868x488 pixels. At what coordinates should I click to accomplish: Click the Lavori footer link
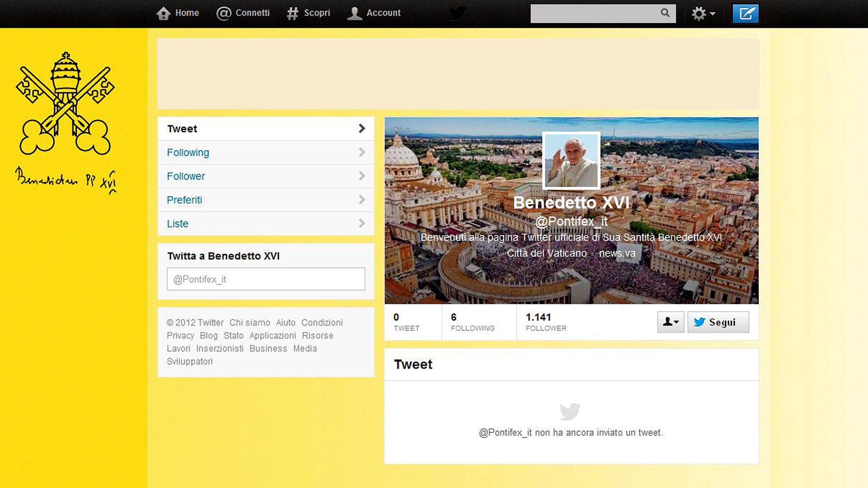click(x=179, y=348)
